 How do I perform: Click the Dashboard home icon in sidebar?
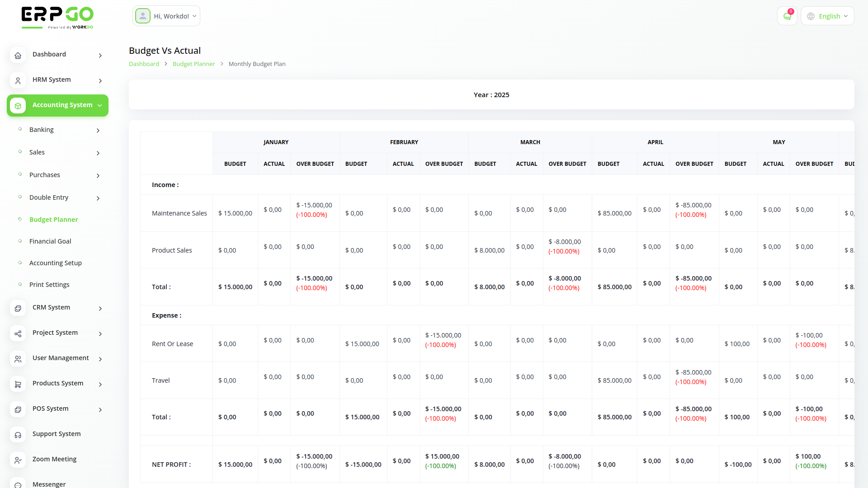[x=18, y=55]
